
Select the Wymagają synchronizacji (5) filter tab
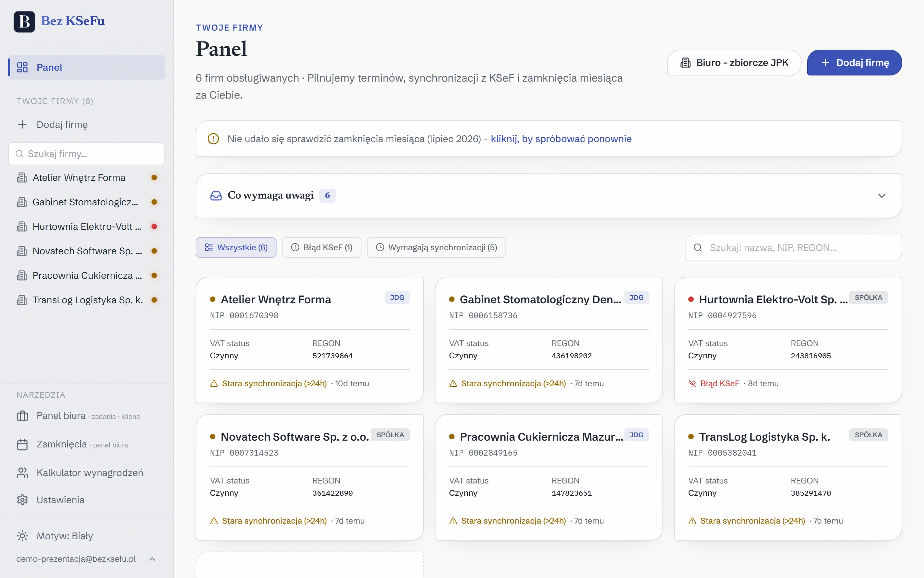coord(437,248)
